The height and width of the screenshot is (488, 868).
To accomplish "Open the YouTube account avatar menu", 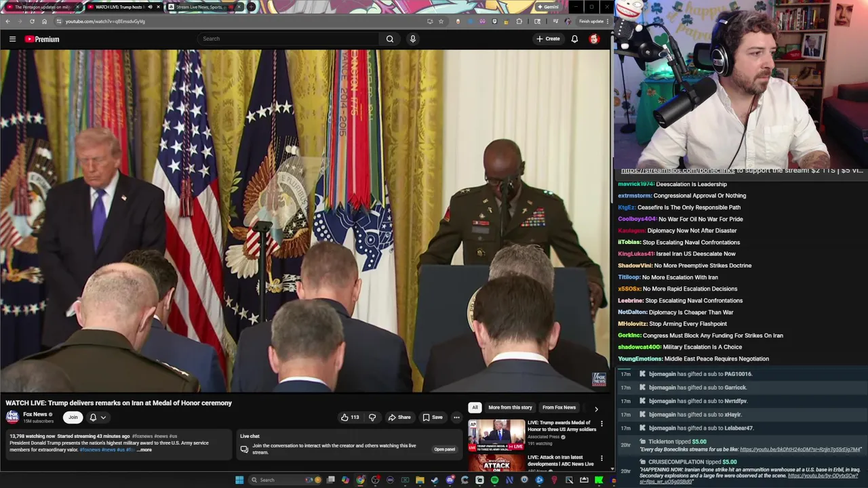I will tap(594, 39).
